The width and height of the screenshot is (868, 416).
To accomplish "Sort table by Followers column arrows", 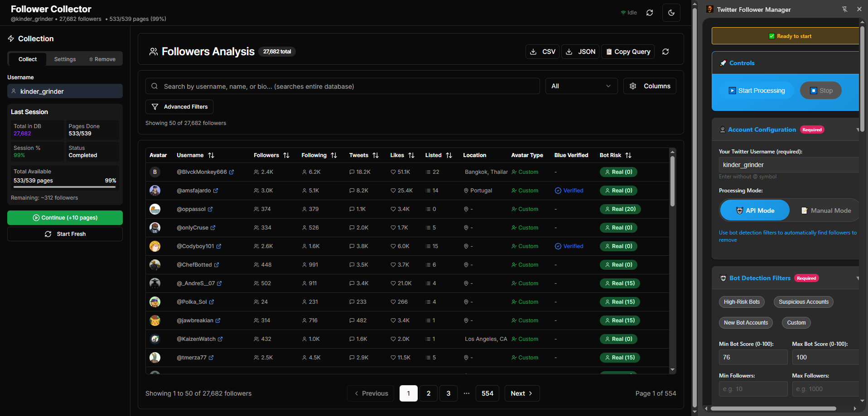I will [286, 155].
